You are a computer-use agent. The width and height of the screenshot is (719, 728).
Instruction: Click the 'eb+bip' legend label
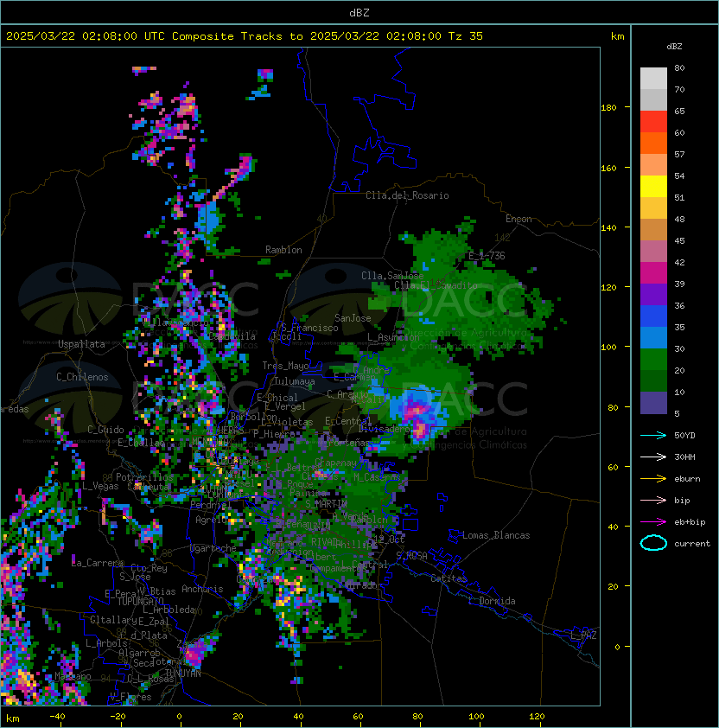(690, 522)
